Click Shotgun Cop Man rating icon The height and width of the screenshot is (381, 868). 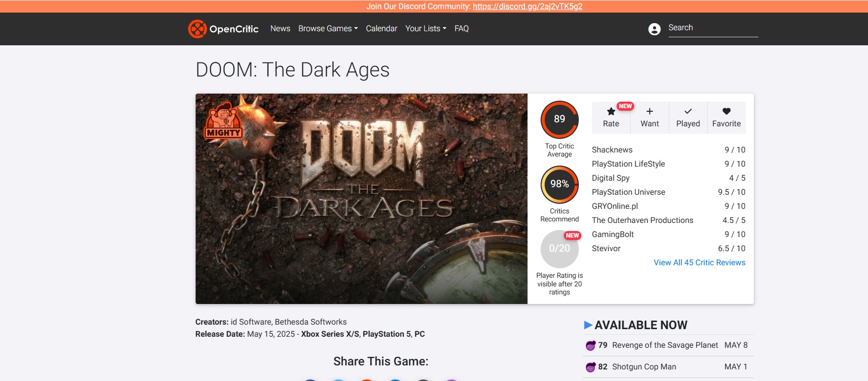[590, 367]
